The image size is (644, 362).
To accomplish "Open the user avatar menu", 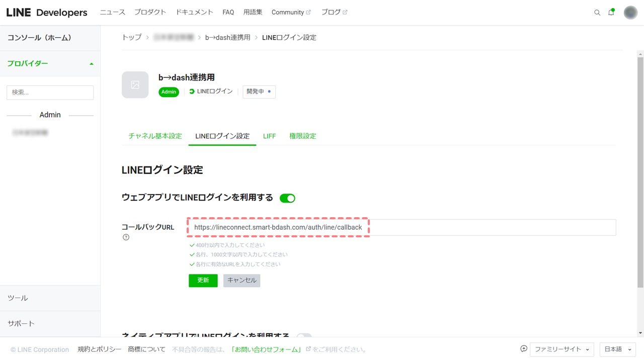I will 630,13.
